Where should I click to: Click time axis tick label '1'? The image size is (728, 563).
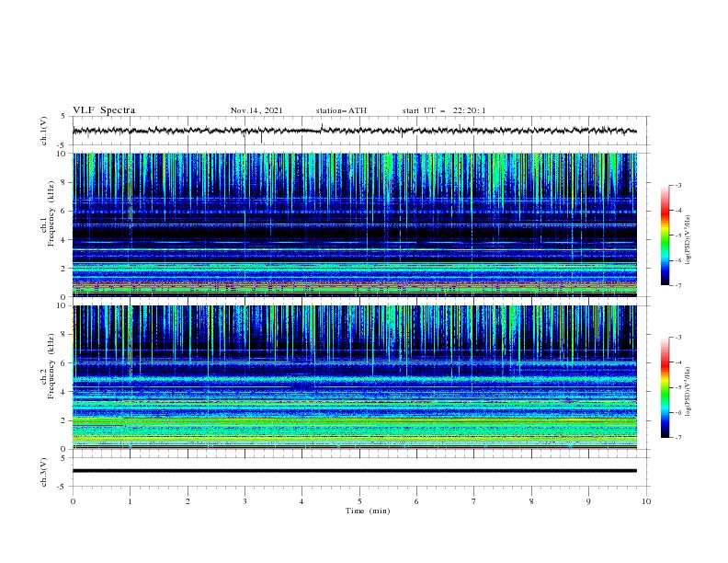130,501
